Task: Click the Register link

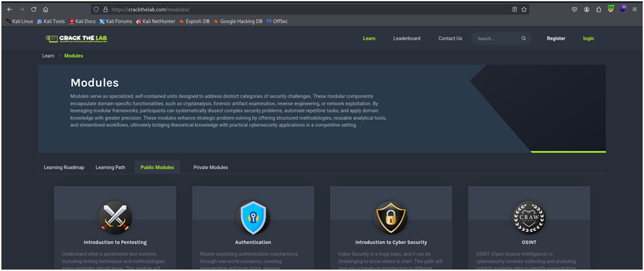Action: coord(556,38)
